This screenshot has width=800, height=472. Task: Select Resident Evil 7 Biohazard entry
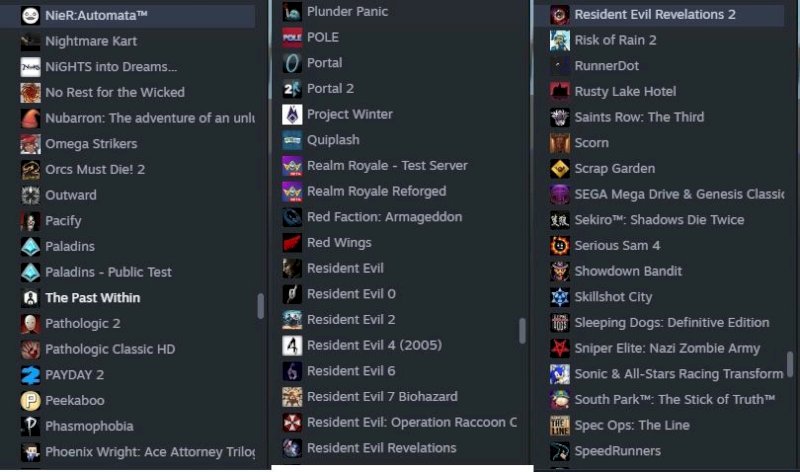(399, 397)
